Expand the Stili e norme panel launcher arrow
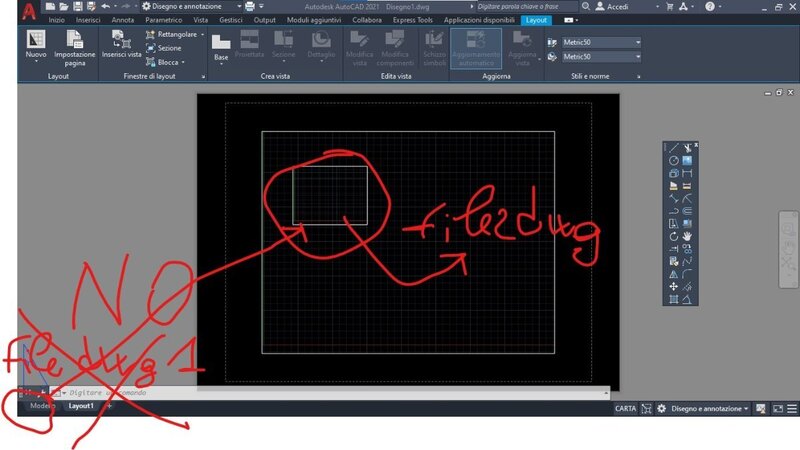 coord(638,77)
